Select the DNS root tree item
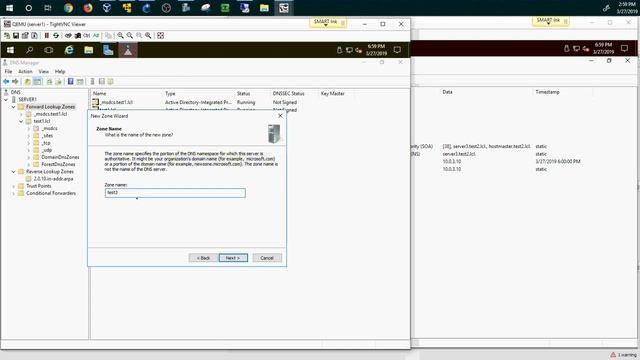The image size is (640, 360). (16, 92)
